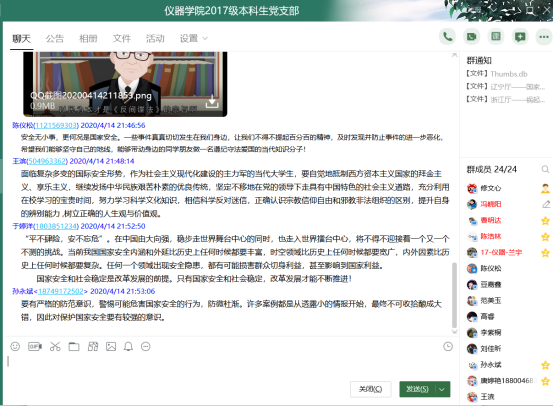Invite members with the plus chat icon
Screen dimensions: 554x407
pyautogui.click(x=520, y=37)
